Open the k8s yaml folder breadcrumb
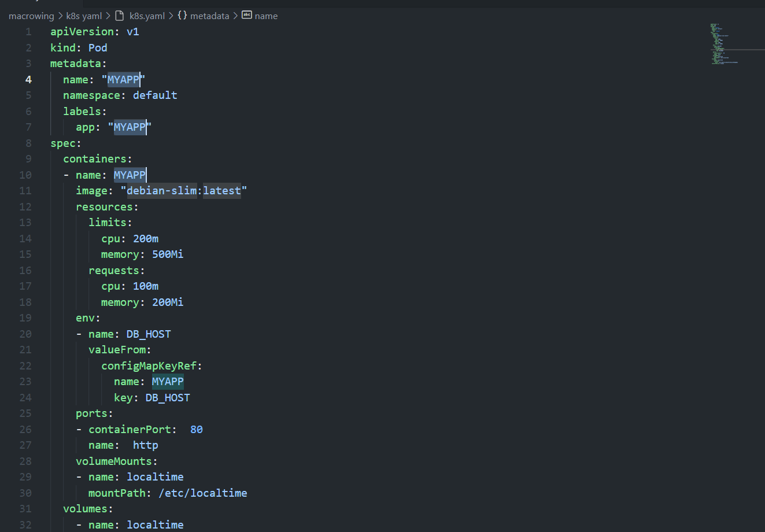This screenshot has width=765, height=532. [84, 16]
